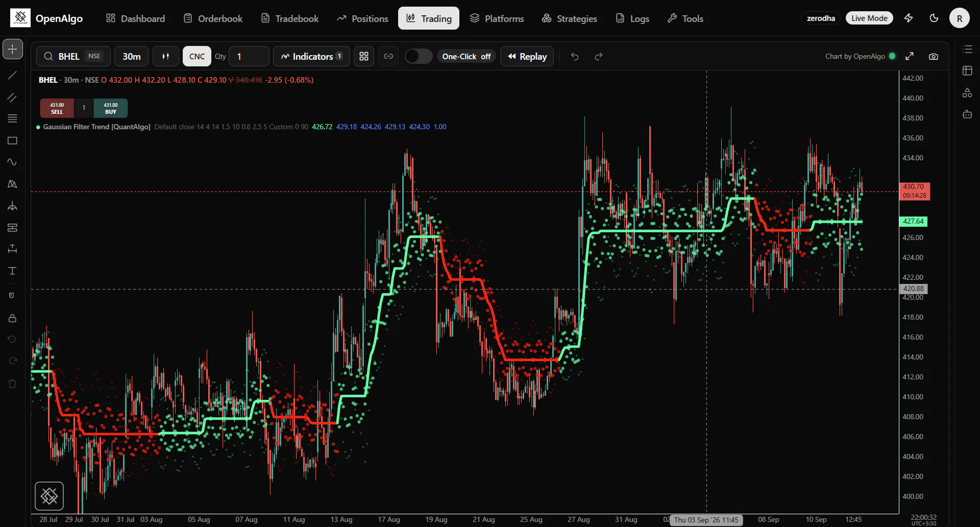Screen dimensions: 980x527
Task: Select the rectangle shape tool
Action: tap(13, 140)
